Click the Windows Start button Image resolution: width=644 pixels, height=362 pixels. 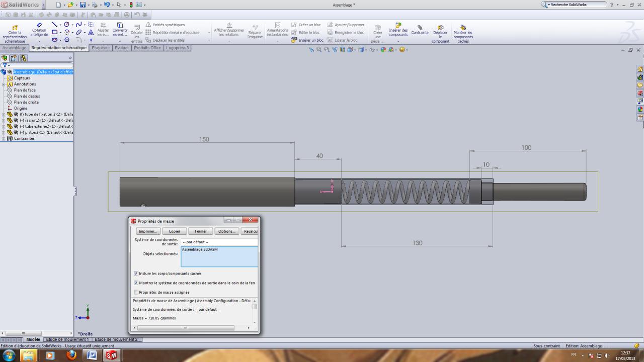click(9, 355)
